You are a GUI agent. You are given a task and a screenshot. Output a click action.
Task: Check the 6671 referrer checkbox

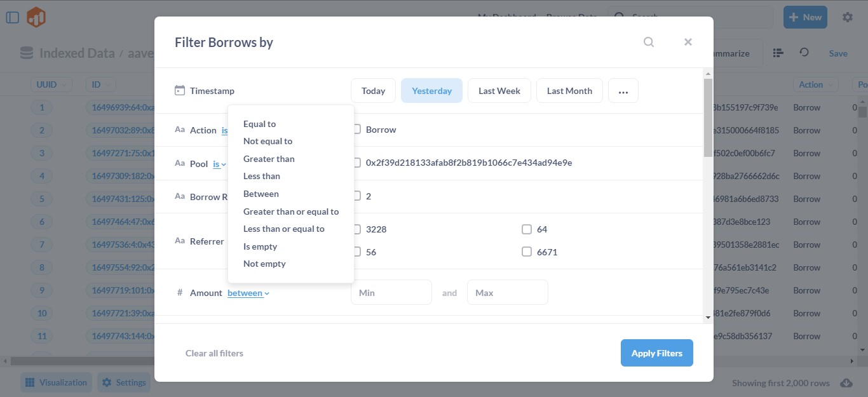click(526, 252)
